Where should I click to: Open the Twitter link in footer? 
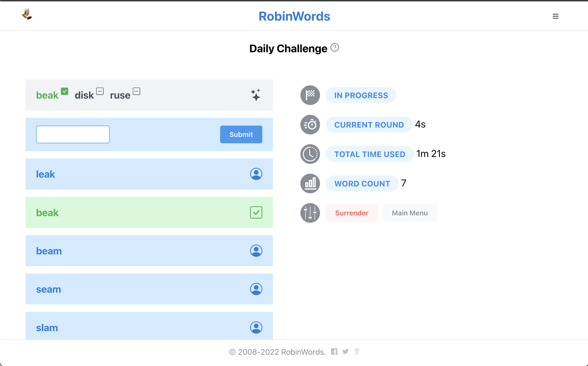pos(345,352)
